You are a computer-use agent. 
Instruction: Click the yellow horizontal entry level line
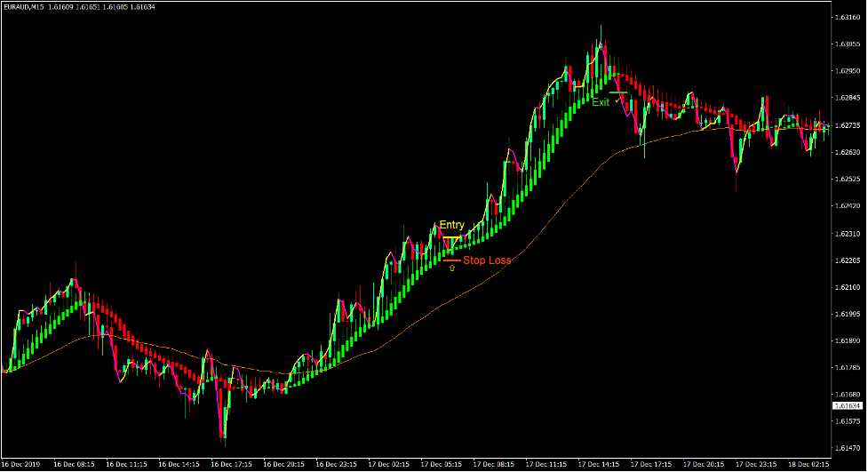point(452,238)
